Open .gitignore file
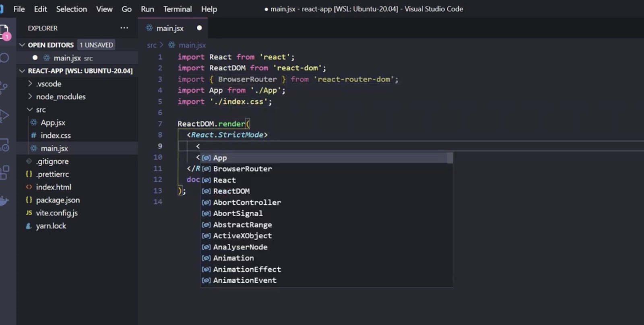The image size is (644, 325). pos(52,161)
